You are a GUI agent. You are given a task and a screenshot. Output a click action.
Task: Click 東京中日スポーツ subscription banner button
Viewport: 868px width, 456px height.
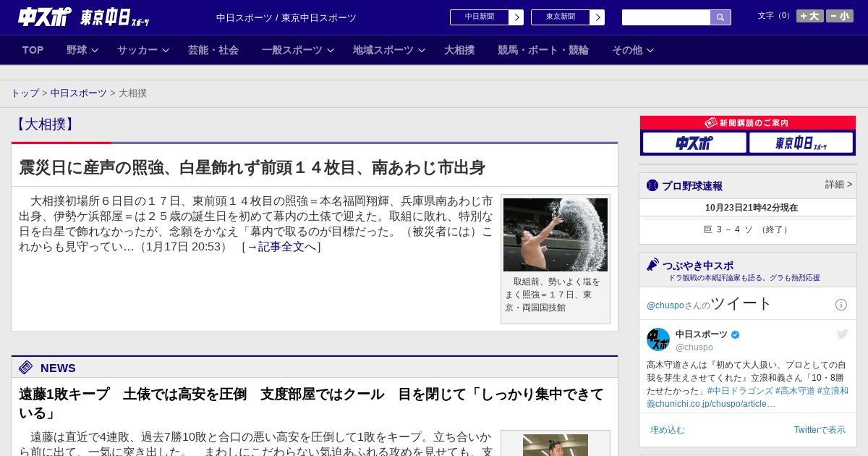click(801, 143)
